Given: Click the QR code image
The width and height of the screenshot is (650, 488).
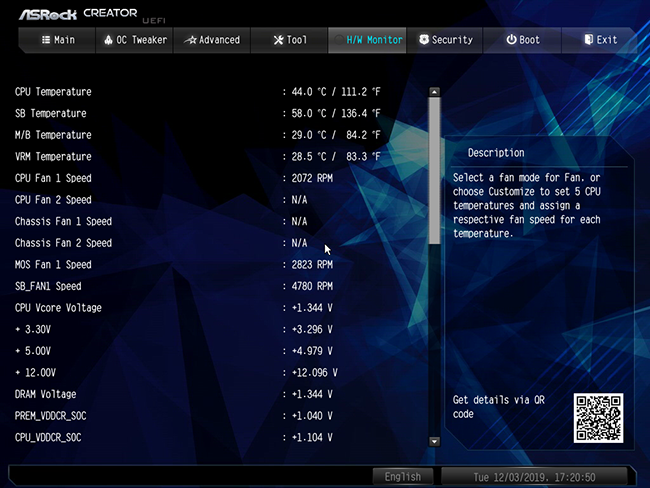Looking at the screenshot, I should tap(598, 418).
